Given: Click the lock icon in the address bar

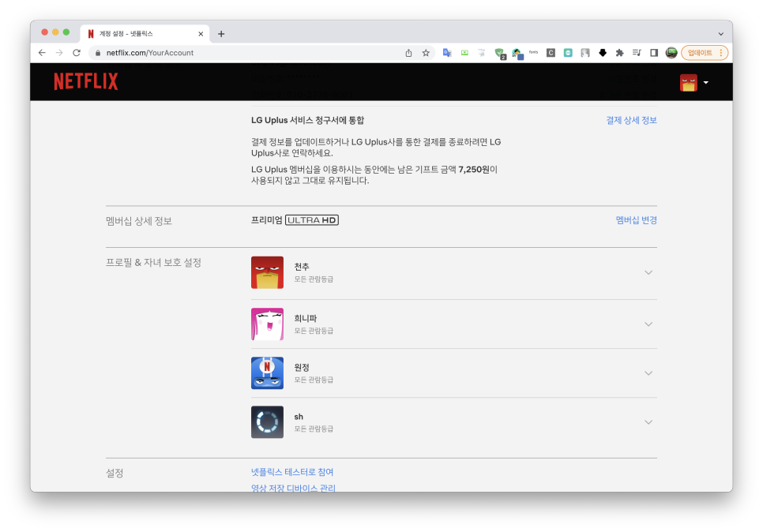Looking at the screenshot, I should 98,53.
